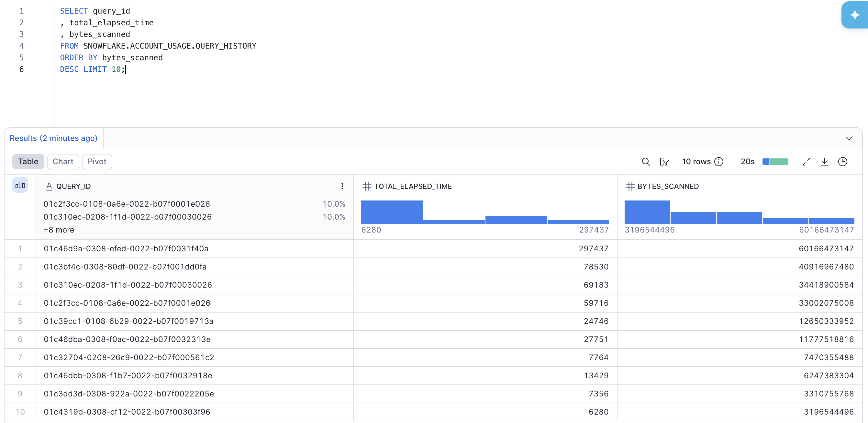
Task: Click elapsed time value 69183
Action: (x=596, y=285)
